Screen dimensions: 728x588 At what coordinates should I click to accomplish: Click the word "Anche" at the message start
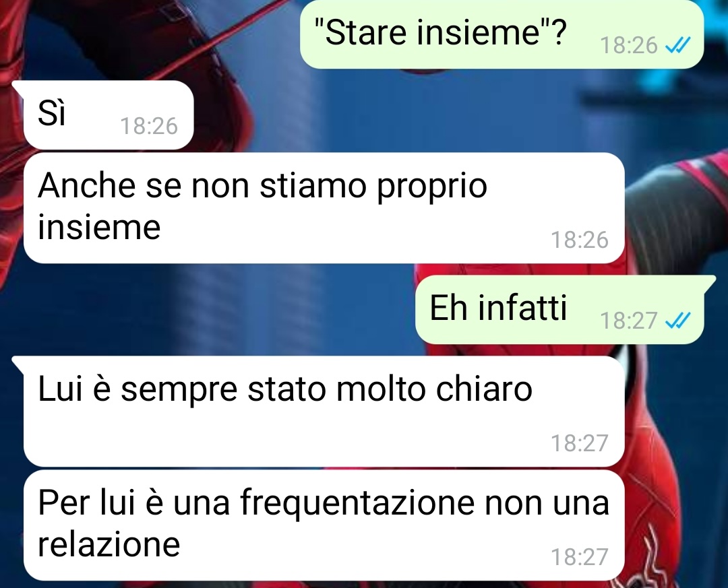click(x=87, y=185)
